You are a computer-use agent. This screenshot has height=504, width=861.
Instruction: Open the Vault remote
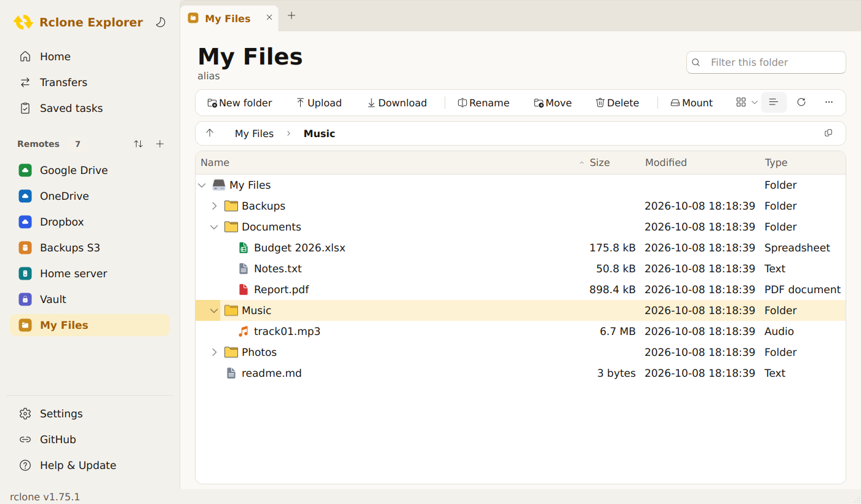coord(90,299)
